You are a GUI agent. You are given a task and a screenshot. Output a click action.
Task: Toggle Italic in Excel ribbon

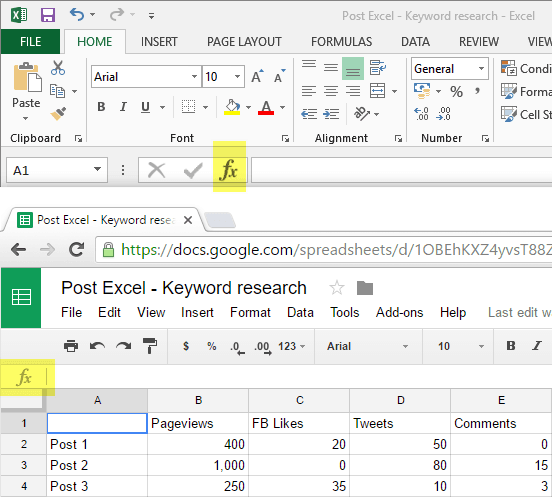(123, 106)
